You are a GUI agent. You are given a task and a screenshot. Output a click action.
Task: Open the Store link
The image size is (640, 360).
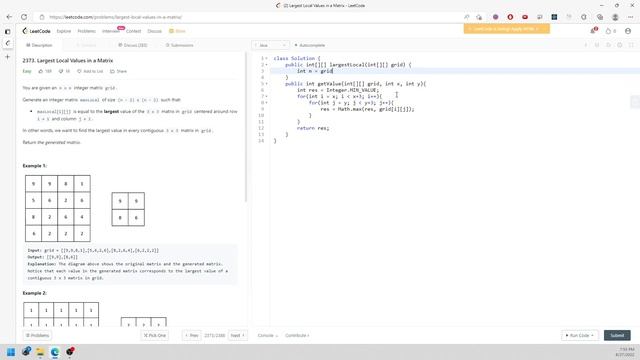click(178, 31)
